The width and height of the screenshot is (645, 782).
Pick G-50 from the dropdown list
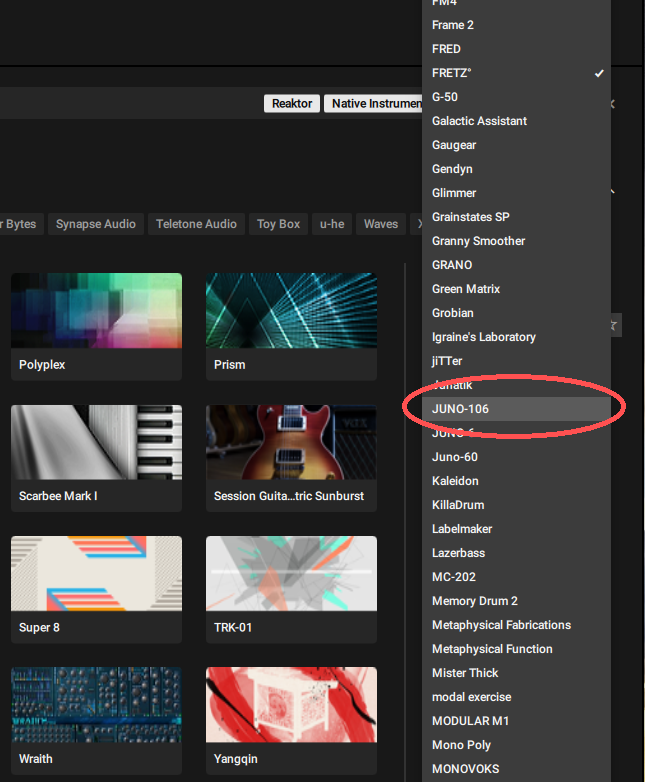[x=516, y=97]
